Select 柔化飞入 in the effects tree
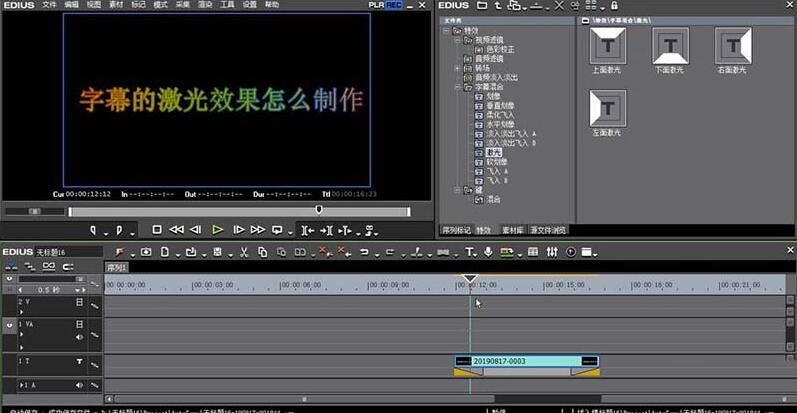Screen dimensions: 797x413 (x=500, y=115)
